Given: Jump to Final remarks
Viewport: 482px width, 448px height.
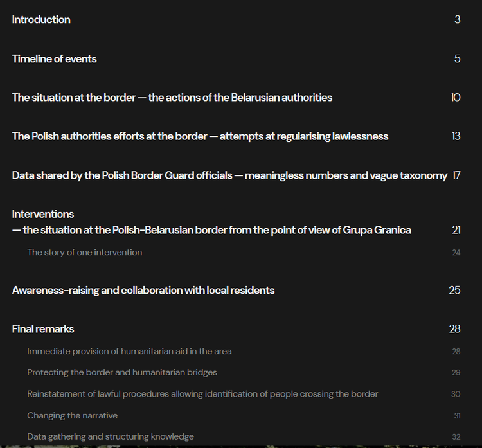Looking at the screenshot, I should tap(43, 329).
